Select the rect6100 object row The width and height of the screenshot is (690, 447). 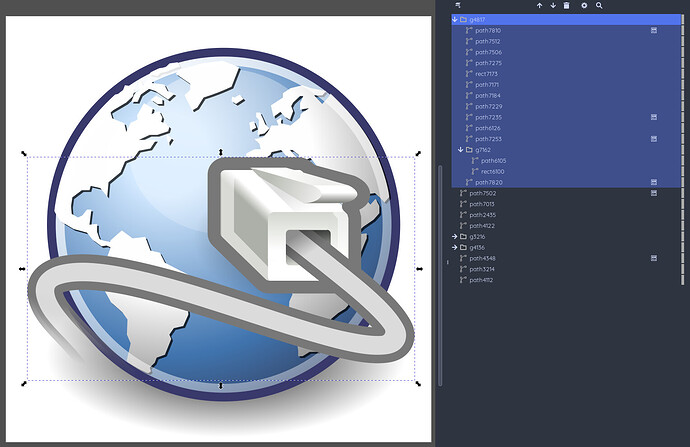pos(566,171)
